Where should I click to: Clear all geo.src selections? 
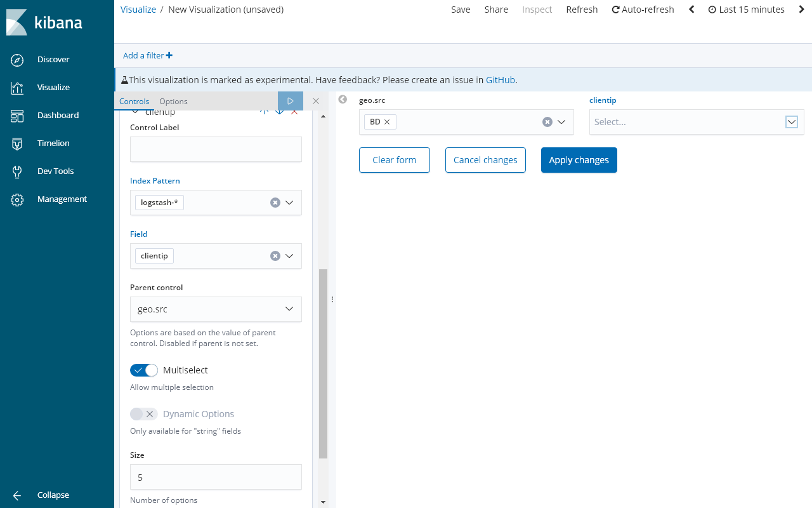click(547, 122)
